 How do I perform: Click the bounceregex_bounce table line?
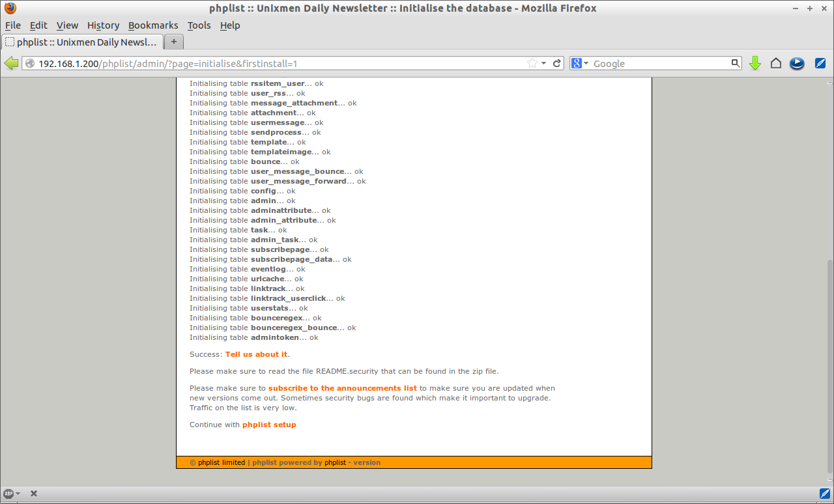point(273,328)
